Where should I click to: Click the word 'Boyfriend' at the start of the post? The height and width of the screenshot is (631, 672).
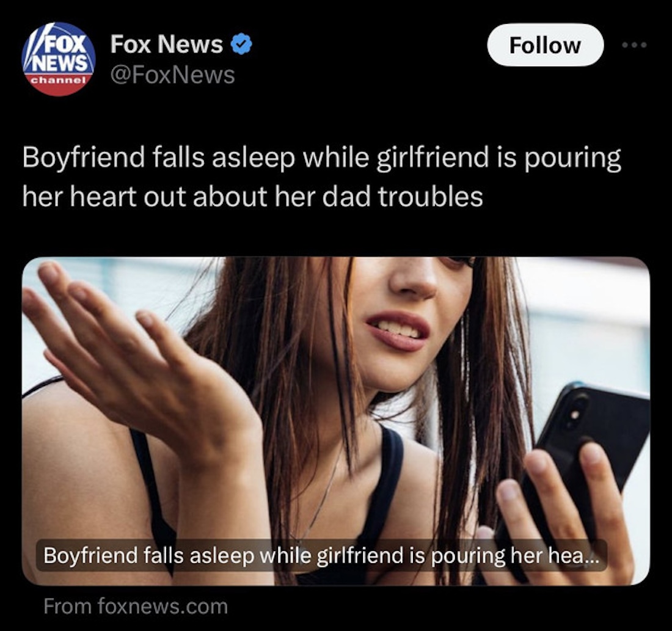83,158
